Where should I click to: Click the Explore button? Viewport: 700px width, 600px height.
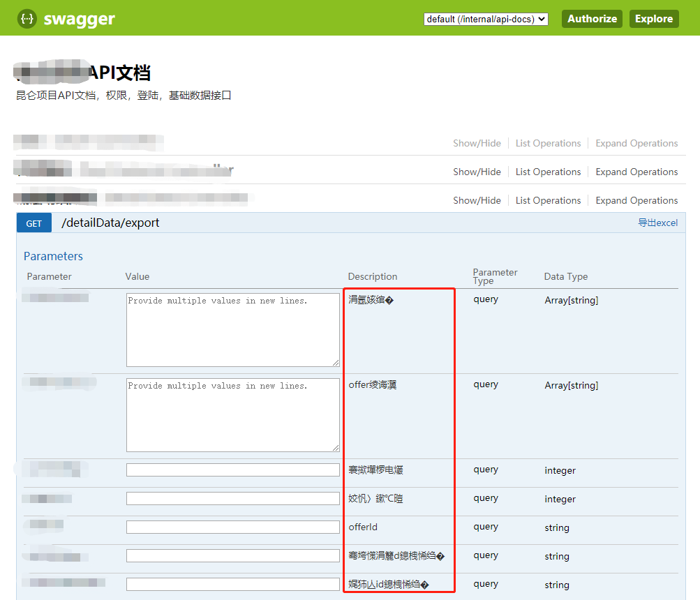pos(654,19)
